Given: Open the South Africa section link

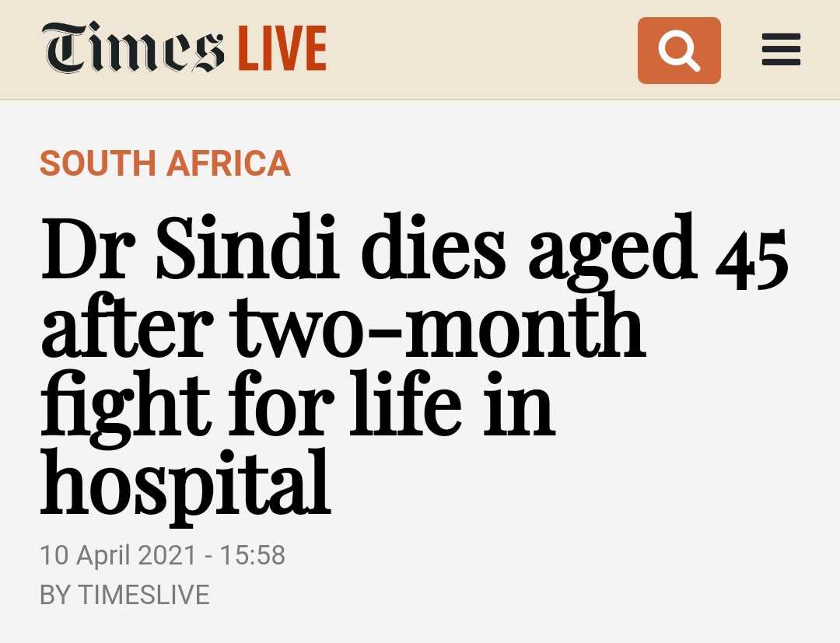Looking at the screenshot, I should coord(165,163).
